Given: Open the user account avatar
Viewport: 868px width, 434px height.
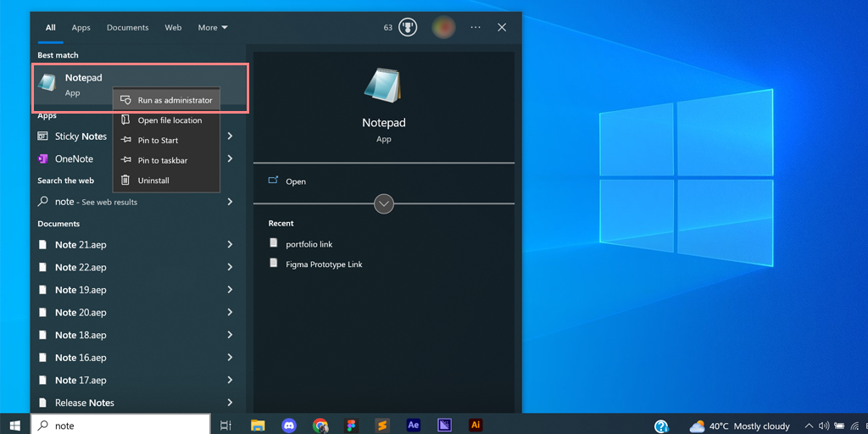Looking at the screenshot, I should 443,27.
